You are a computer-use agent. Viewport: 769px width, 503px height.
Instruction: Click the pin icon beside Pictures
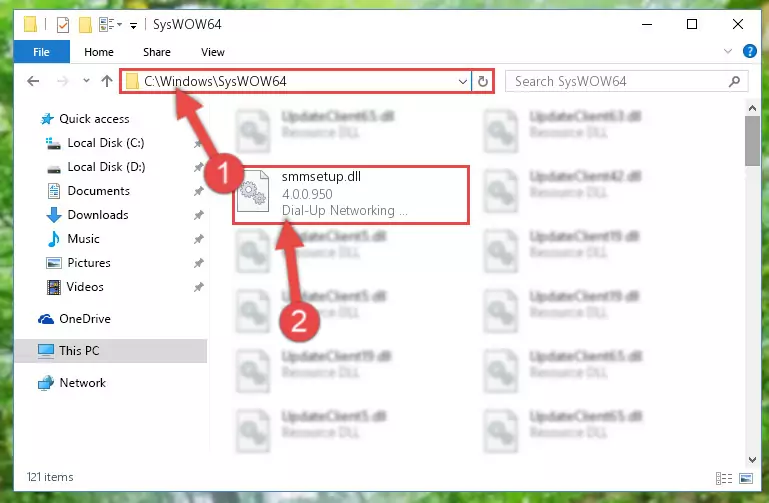(198, 263)
